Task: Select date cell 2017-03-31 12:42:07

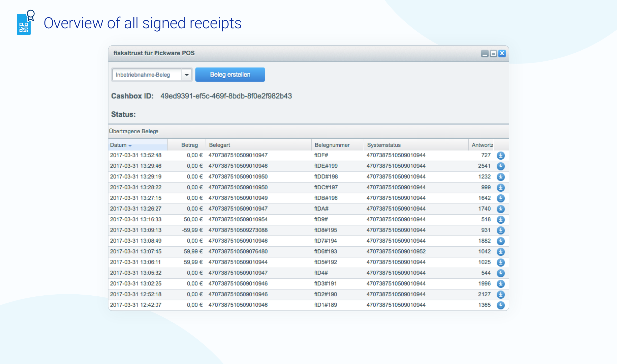Action: coord(136,305)
